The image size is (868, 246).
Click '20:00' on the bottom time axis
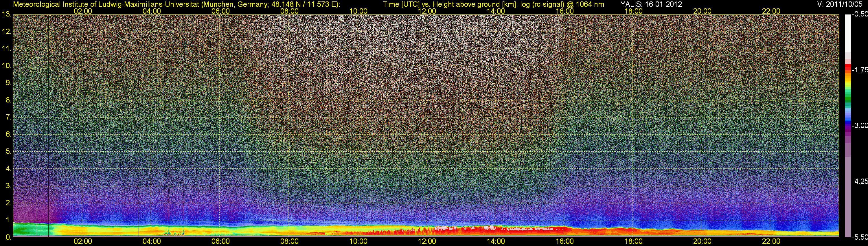[702, 241]
